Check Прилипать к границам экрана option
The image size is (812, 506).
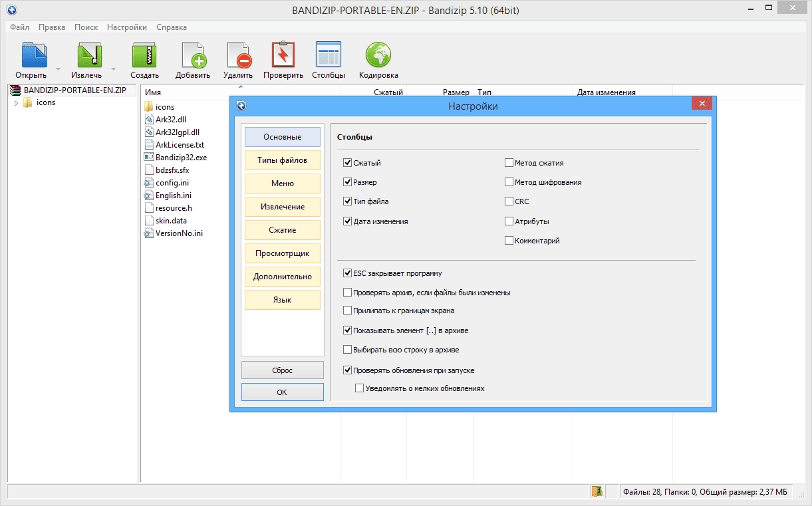347,310
